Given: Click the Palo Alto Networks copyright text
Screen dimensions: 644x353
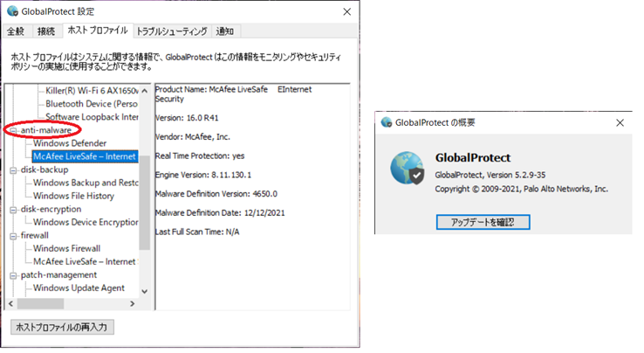Looking at the screenshot, I should 522,189.
